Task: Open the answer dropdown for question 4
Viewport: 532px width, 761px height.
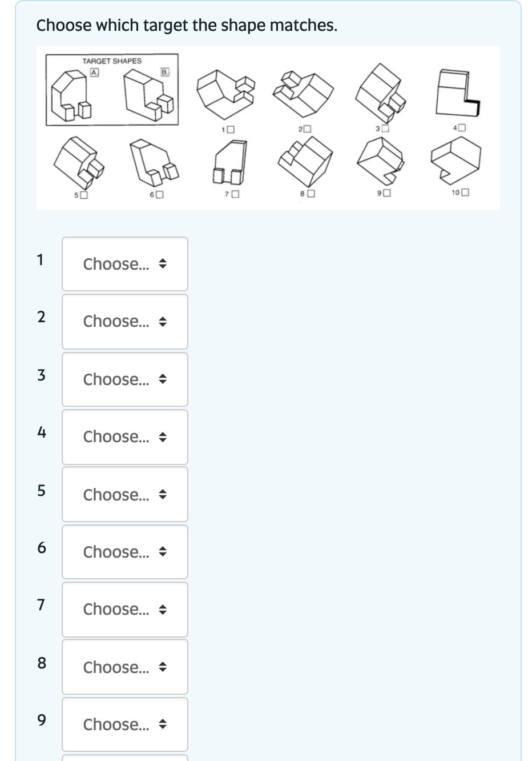Action: point(124,437)
